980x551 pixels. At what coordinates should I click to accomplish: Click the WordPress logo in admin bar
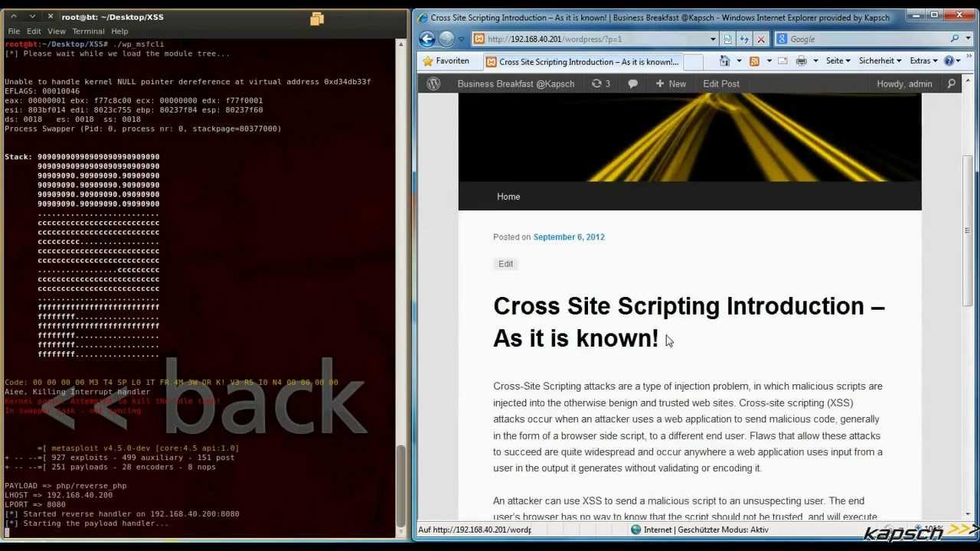click(x=433, y=84)
